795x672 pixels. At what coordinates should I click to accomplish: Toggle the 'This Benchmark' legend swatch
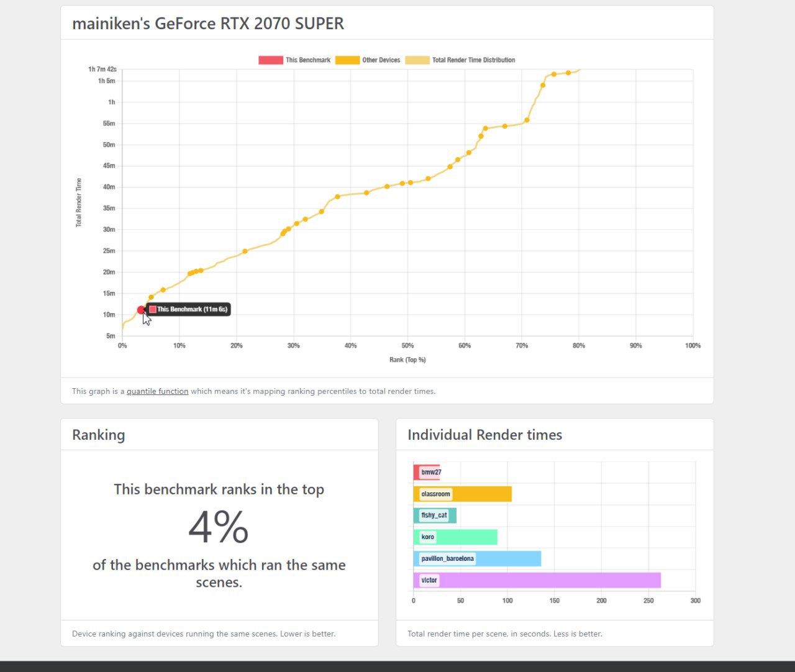click(271, 60)
